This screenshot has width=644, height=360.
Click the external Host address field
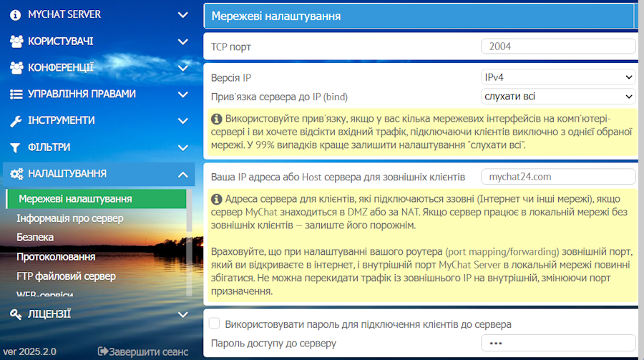pyautogui.click(x=558, y=176)
